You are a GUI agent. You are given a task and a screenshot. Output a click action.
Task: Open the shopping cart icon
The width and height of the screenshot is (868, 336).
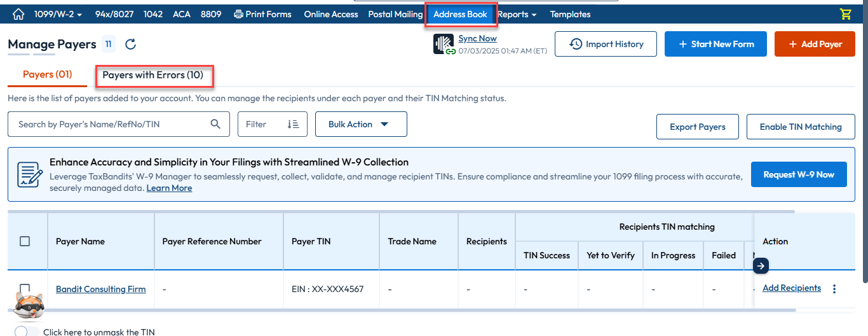tap(845, 14)
